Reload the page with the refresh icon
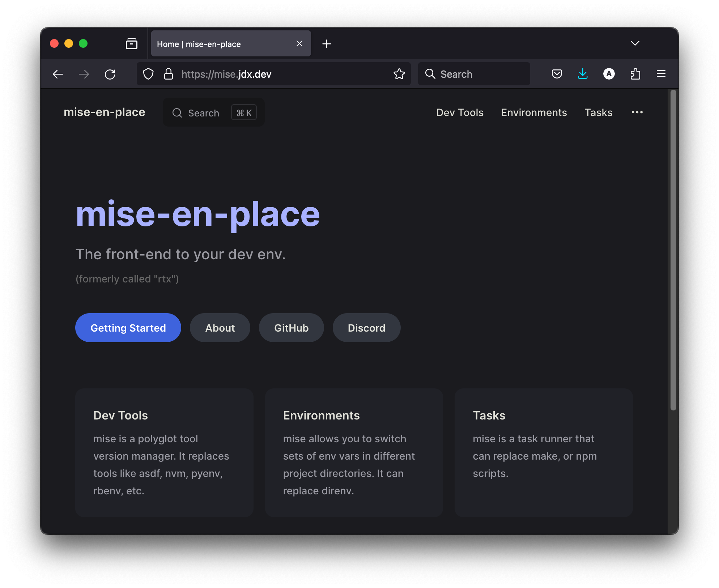719x588 pixels. point(110,74)
